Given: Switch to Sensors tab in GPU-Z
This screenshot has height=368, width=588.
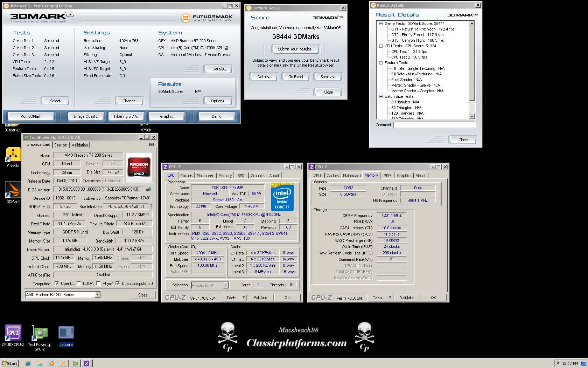Looking at the screenshot, I should click(x=61, y=145).
